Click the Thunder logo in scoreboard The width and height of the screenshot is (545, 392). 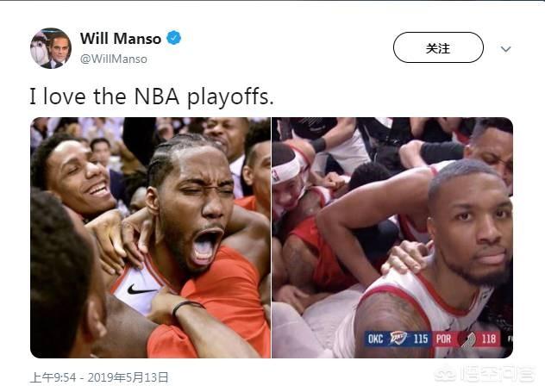point(398,338)
